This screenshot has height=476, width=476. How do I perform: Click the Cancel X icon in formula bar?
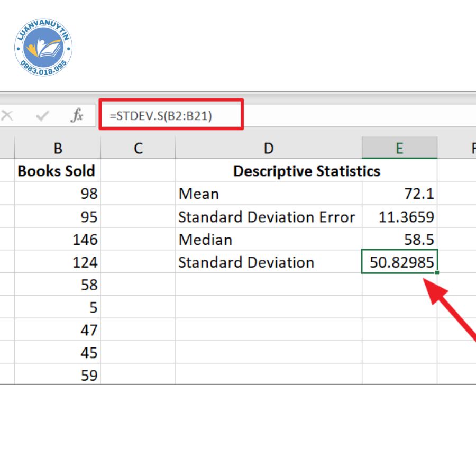7,115
